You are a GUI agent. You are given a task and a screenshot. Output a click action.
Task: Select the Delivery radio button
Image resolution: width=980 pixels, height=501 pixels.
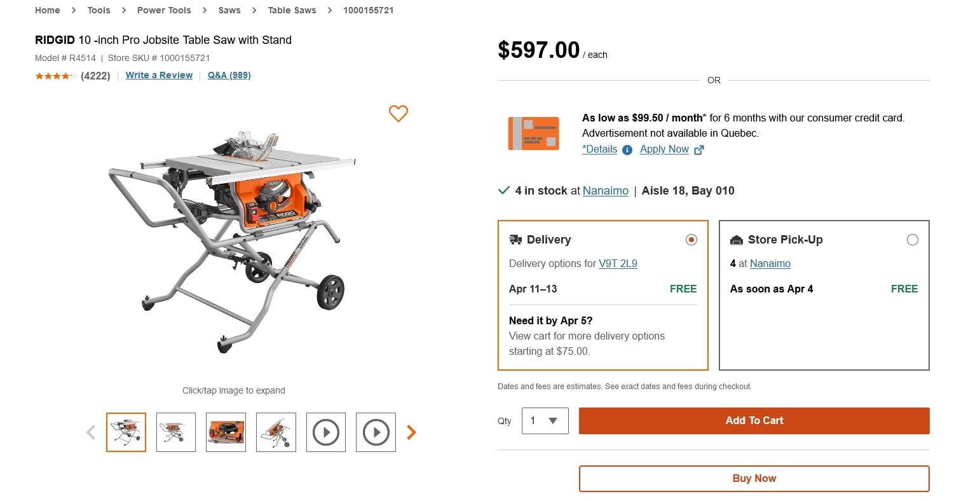point(691,240)
